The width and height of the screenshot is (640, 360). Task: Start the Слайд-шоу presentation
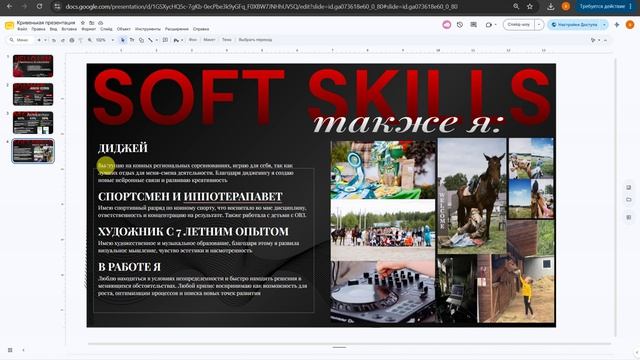tap(518, 25)
